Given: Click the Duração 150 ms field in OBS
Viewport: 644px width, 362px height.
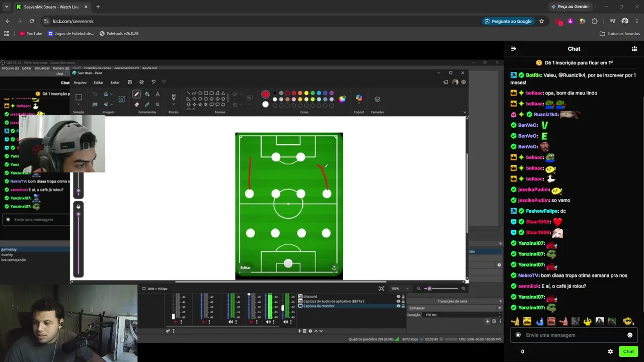Looking at the screenshot, I should pyautogui.click(x=463, y=315).
